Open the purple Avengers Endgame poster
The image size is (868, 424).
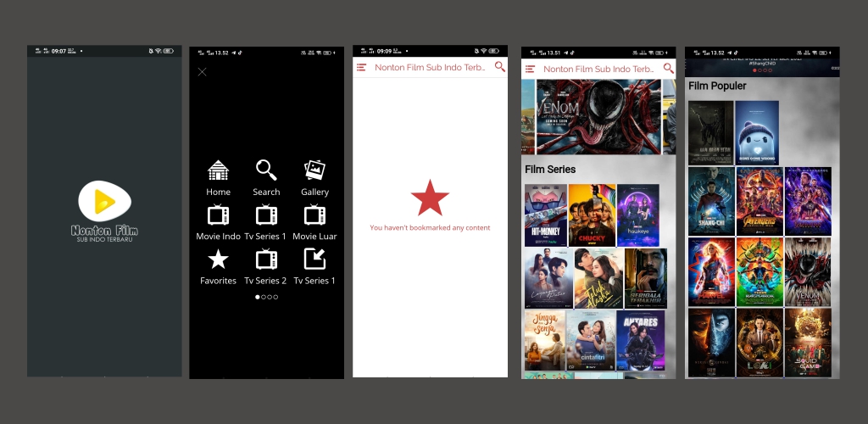coord(808,202)
